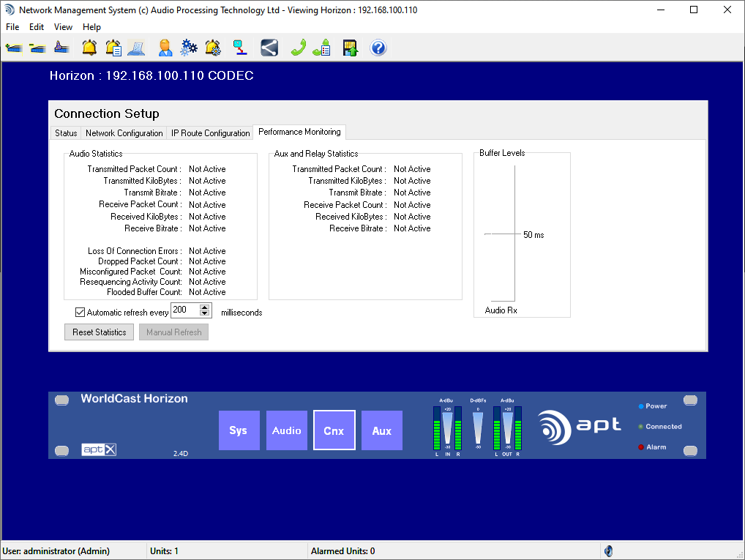
Task: Open the Aux section on the device
Action: pos(381,430)
